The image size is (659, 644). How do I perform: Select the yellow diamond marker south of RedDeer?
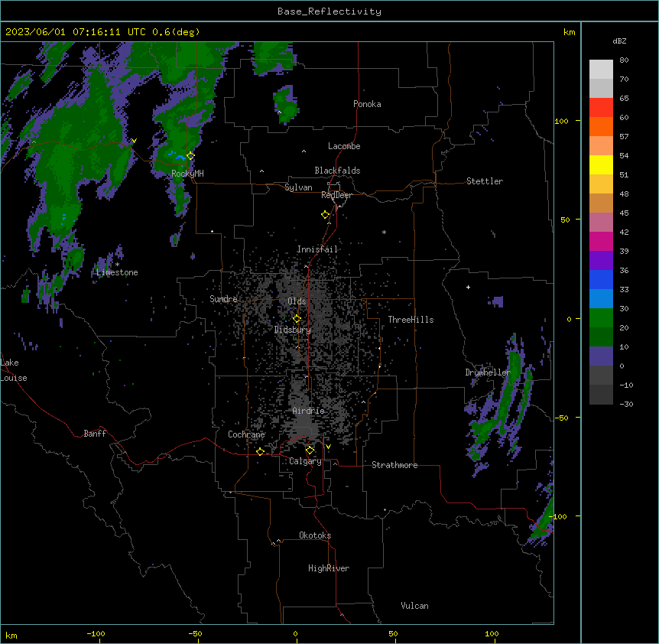point(325,215)
